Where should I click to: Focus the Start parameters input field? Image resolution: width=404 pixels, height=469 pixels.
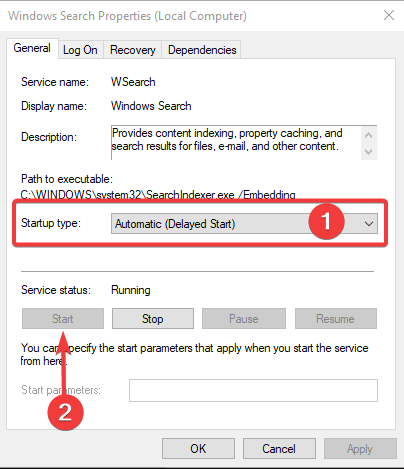(253, 390)
